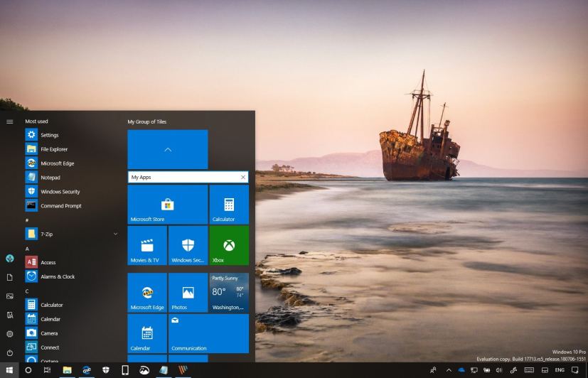Open the Photos tile
The image size is (588, 378).
pos(188,293)
